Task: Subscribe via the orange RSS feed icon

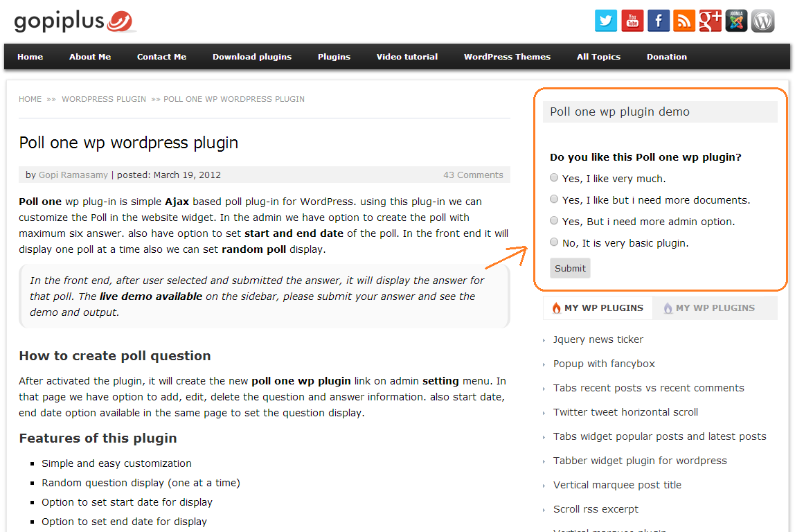Action: [684, 21]
